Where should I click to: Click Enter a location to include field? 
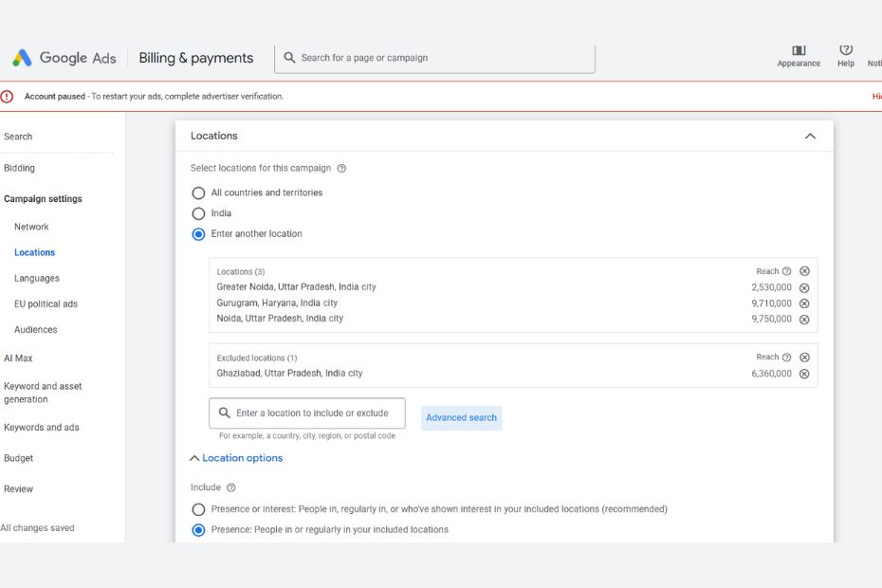coord(307,413)
